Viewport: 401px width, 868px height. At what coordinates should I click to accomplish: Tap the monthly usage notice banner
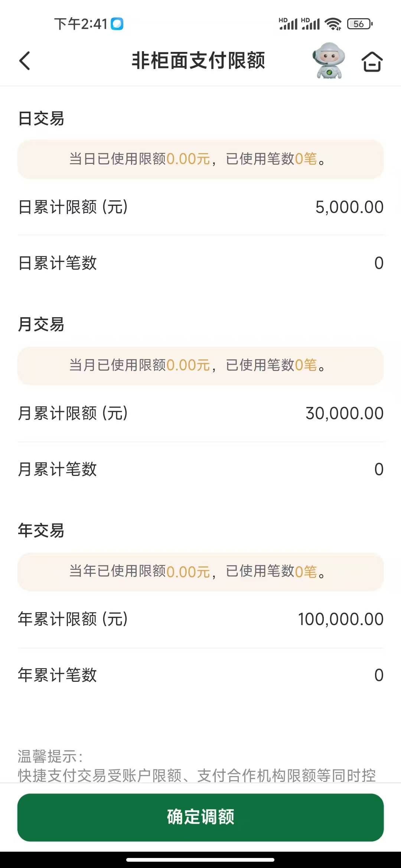[x=200, y=365]
